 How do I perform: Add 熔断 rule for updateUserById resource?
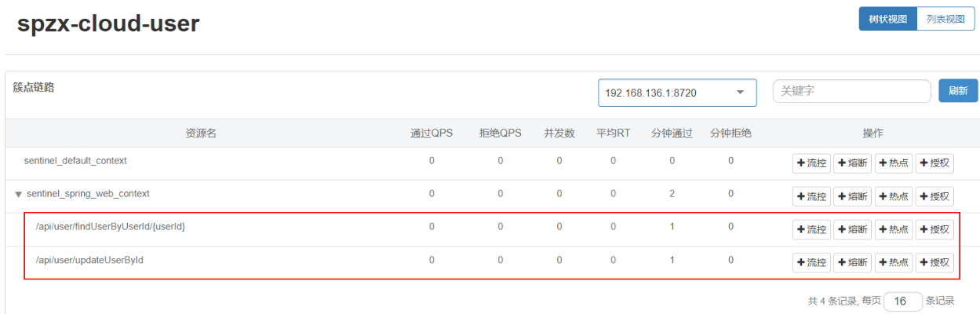pos(852,262)
